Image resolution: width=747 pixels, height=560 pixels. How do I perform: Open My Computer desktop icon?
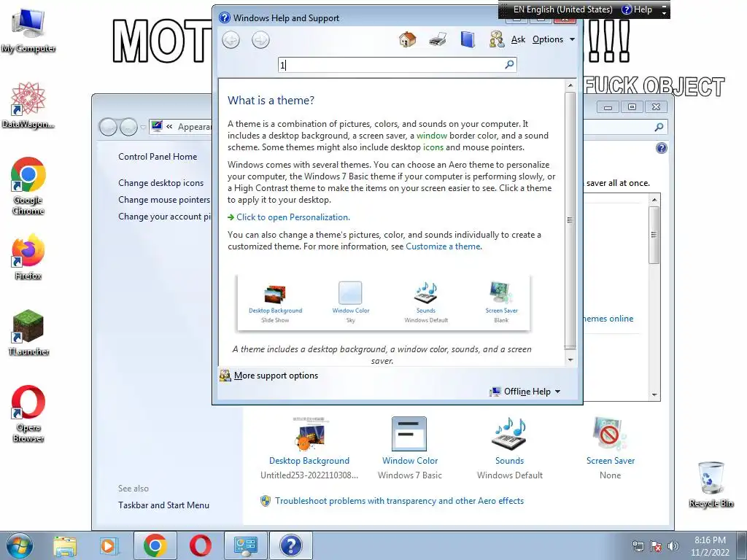tap(28, 31)
